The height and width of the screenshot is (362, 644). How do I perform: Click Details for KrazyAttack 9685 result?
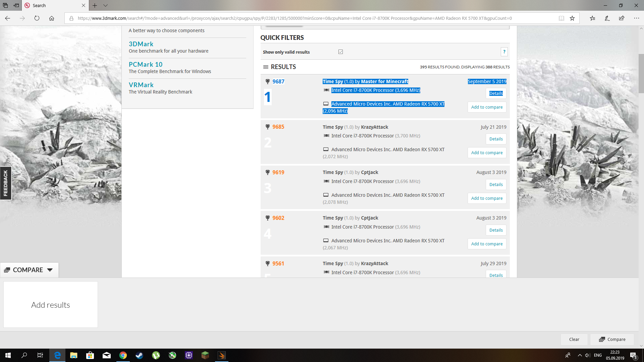coord(496,139)
